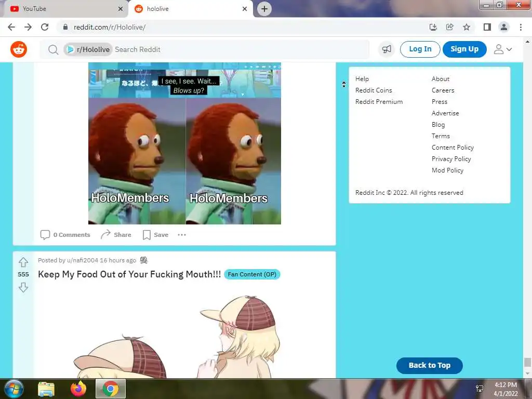This screenshot has width=532, height=399.
Task: Click the r/Hololive search scope chip
Action: 88,49
